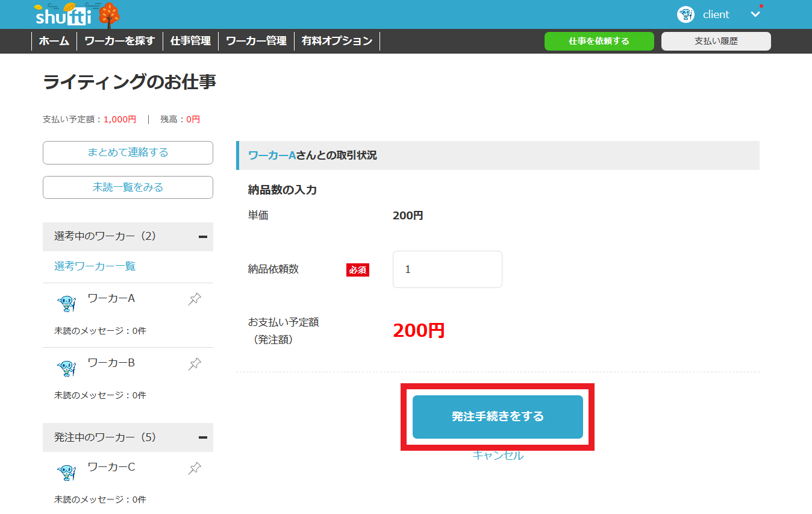This screenshot has height=514, width=812.
Task: Focus the 納品依頼数 input field
Action: tap(447, 269)
